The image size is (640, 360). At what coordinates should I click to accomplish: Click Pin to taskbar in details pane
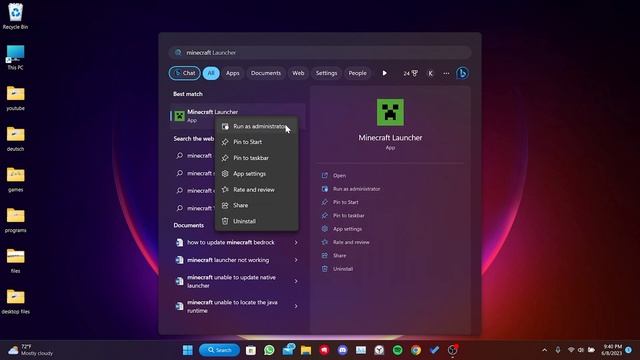coord(343,216)
